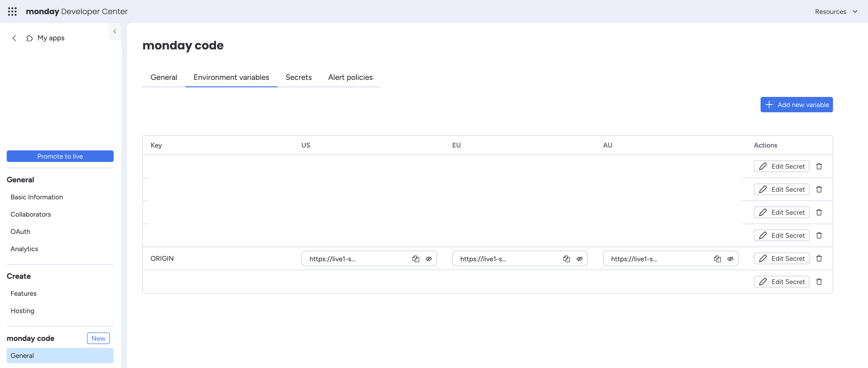868x368 pixels.
Task: Click the monday Developer Center logo
Action: [x=77, y=12]
